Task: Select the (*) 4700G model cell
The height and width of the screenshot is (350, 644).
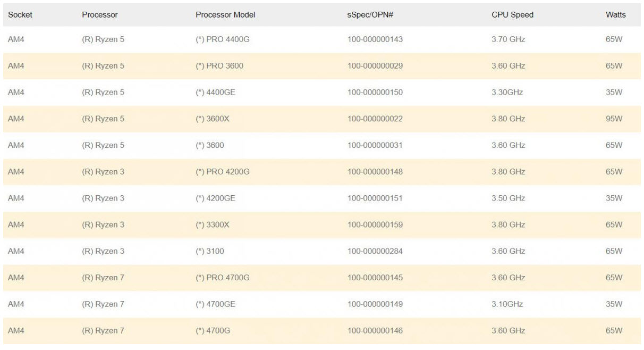Action: pyautogui.click(x=213, y=330)
